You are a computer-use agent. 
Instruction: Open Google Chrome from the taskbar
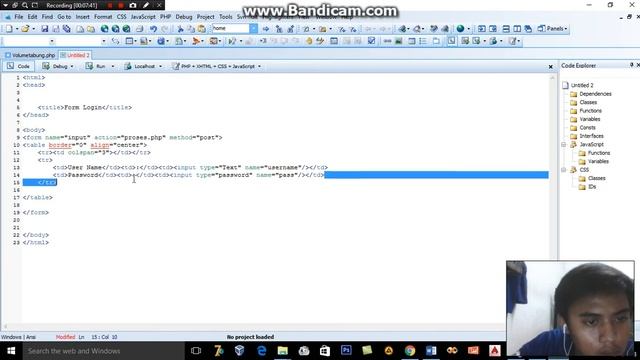[x=410, y=351]
